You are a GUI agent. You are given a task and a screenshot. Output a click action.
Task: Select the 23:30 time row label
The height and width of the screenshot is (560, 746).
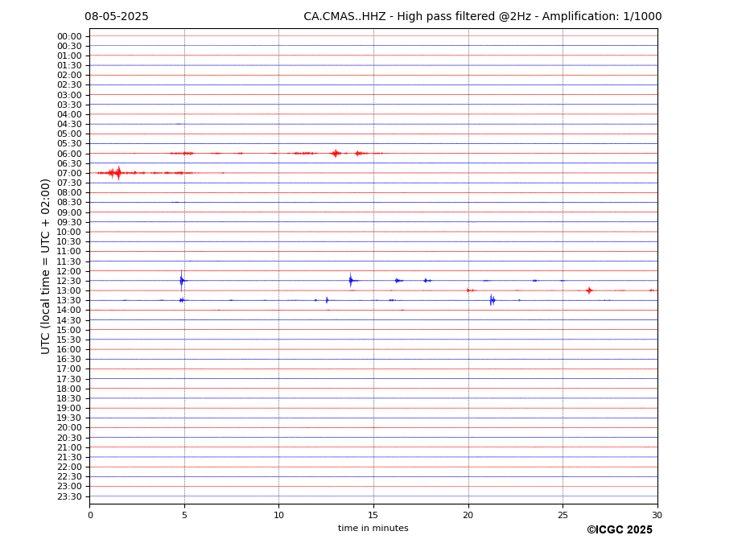coord(69,496)
